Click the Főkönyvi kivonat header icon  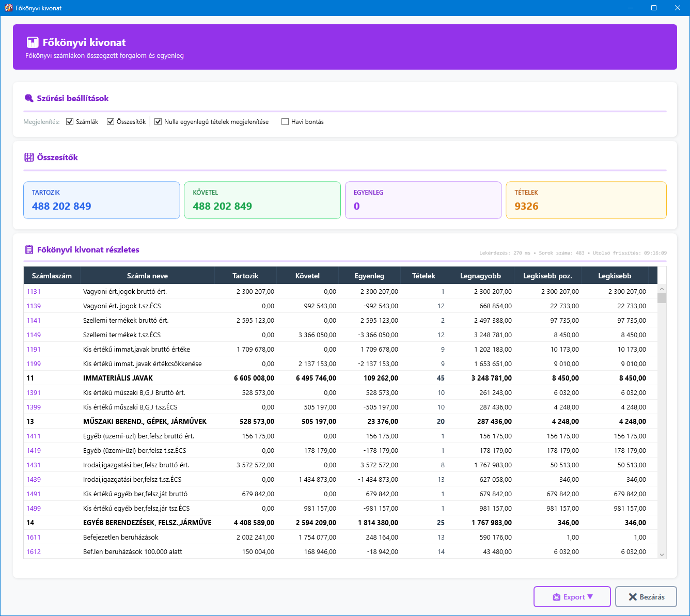pos(33,42)
